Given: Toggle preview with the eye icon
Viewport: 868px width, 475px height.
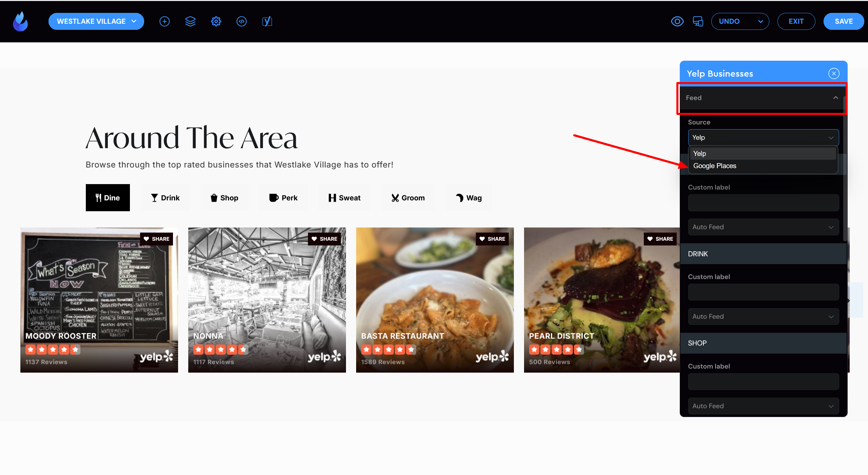Looking at the screenshot, I should coord(677,21).
